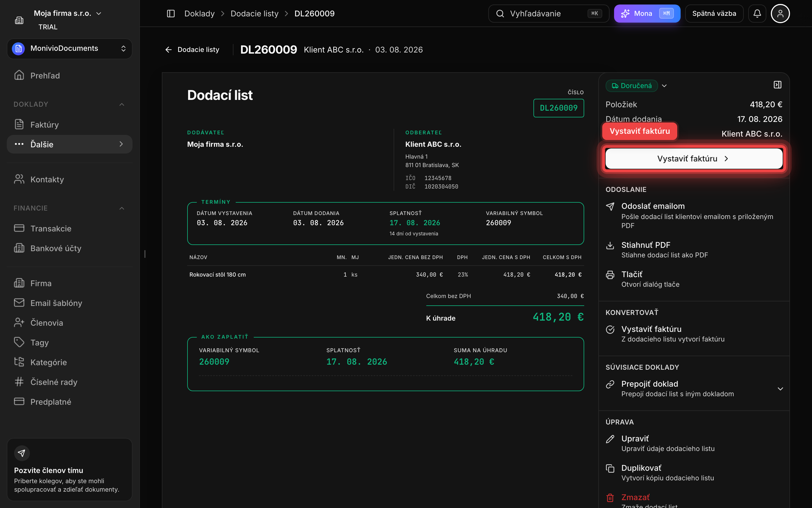Click the sidebar resize handle

click(x=145, y=254)
